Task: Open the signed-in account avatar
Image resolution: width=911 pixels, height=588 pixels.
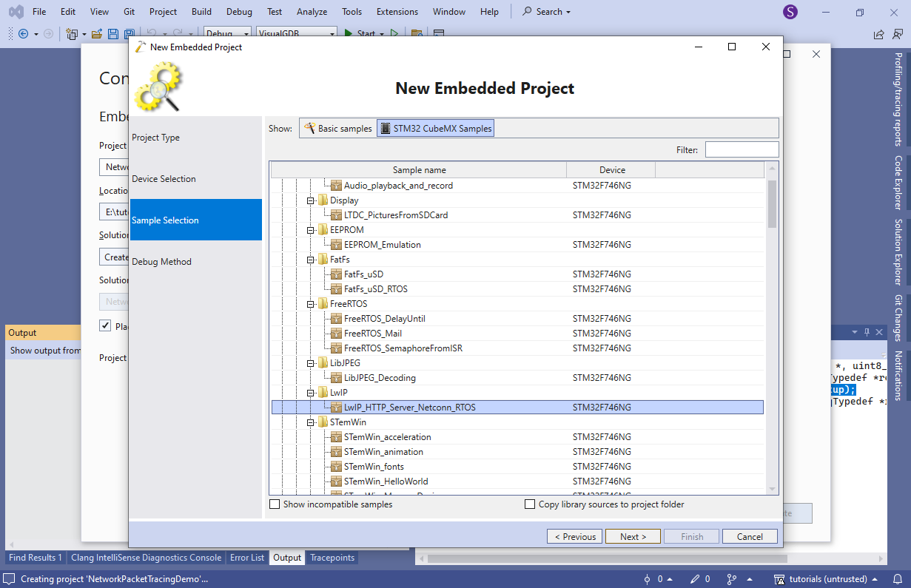Action: [x=790, y=12]
